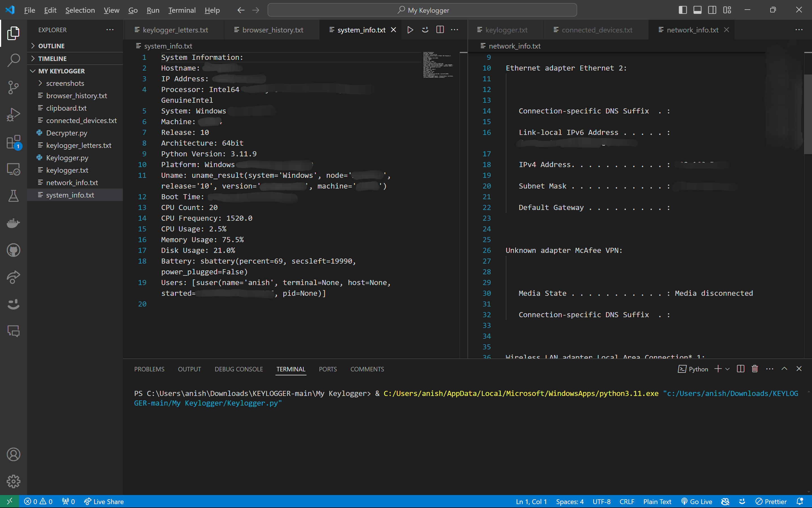The width and height of the screenshot is (812, 508).
Task: Open more actions for the left editor group
Action: click(x=455, y=30)
